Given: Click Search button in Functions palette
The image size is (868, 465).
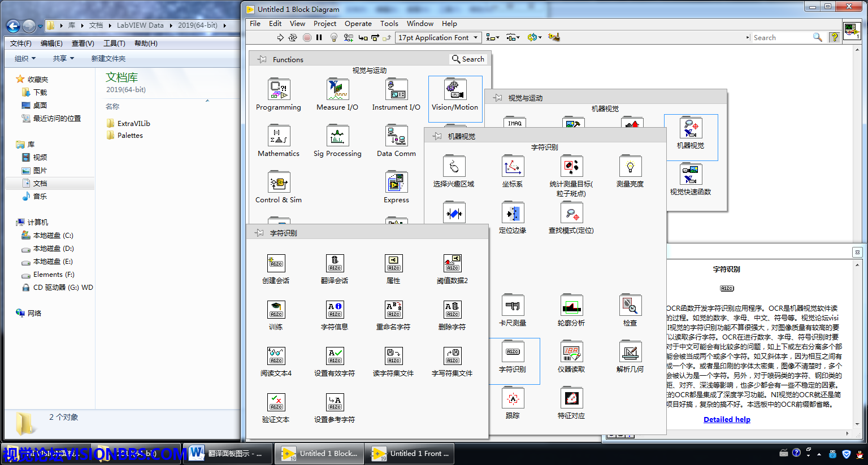Looking at the screenshot, I should pyautogui.click(x=468, y=59).
